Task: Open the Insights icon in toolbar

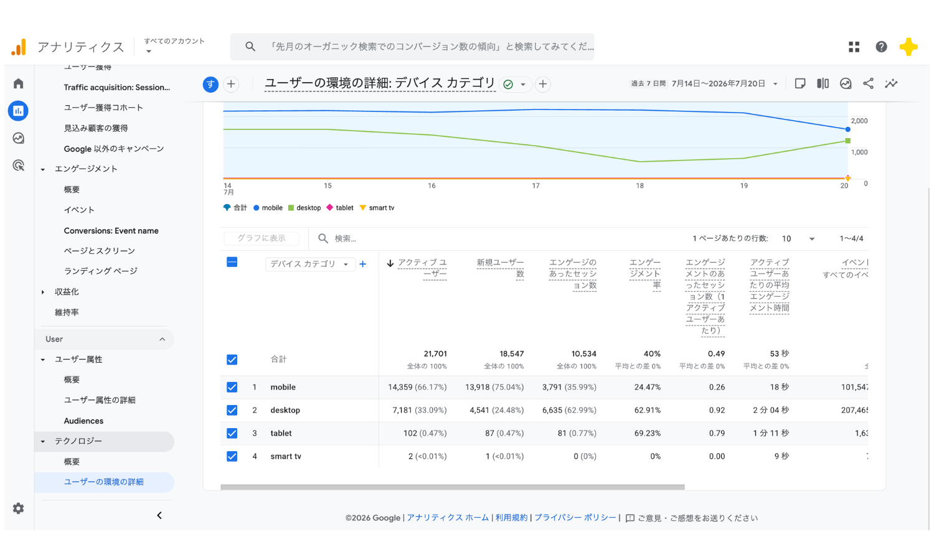Action: click(x=846, y=83)
